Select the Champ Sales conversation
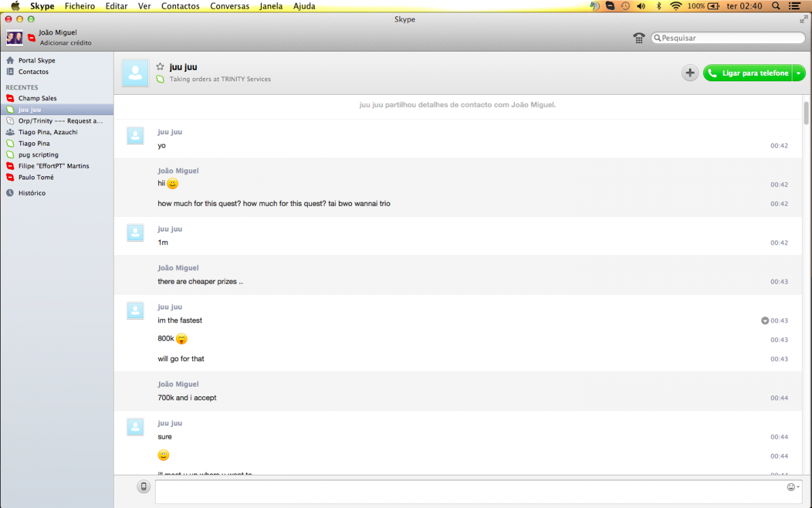The image size is (812, 508). 37,98
